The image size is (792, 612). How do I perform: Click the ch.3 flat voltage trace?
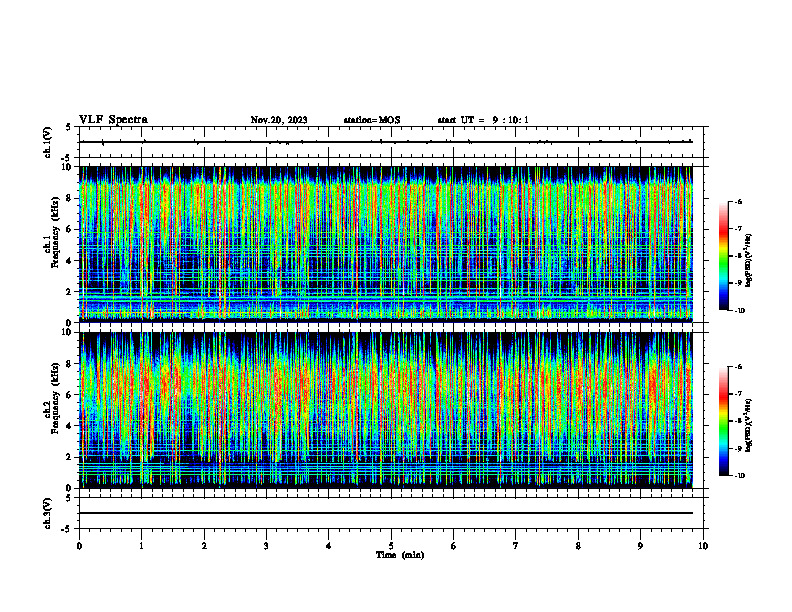click(385, 513)
